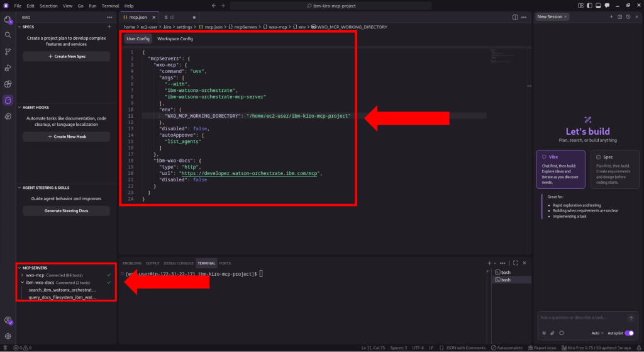
Task: Click the Create New Spec button
Action: (x=67, y=56)
